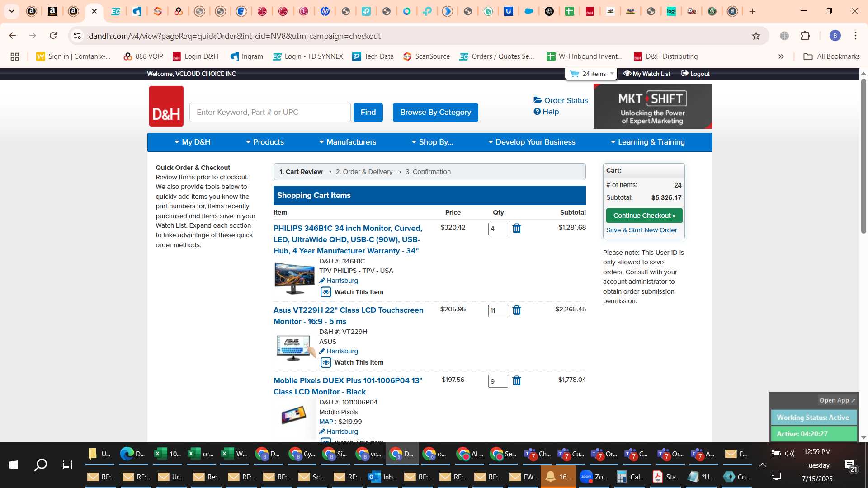Open My Watch List eye link
The height and width of the screenshot is (488, 868).
click(647, 74)
